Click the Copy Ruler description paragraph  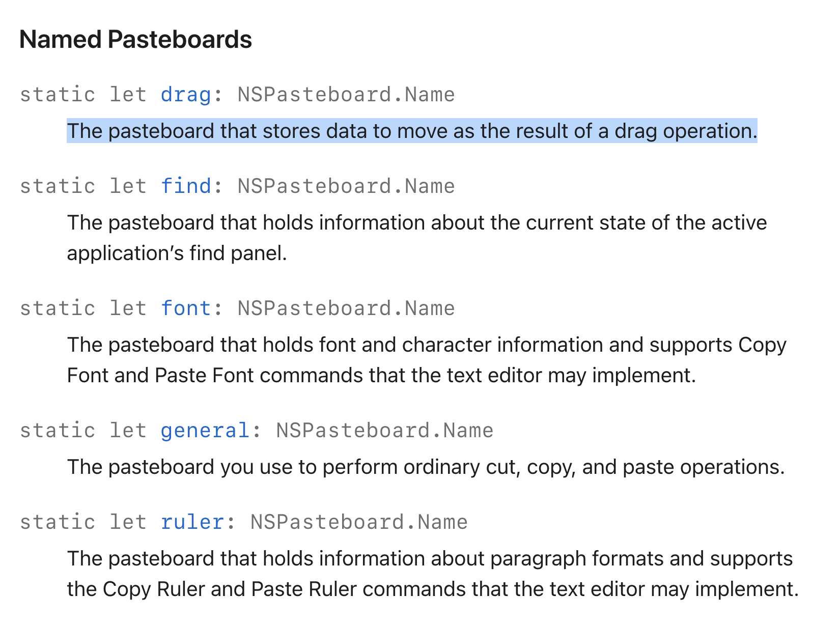tap(433, 574)
